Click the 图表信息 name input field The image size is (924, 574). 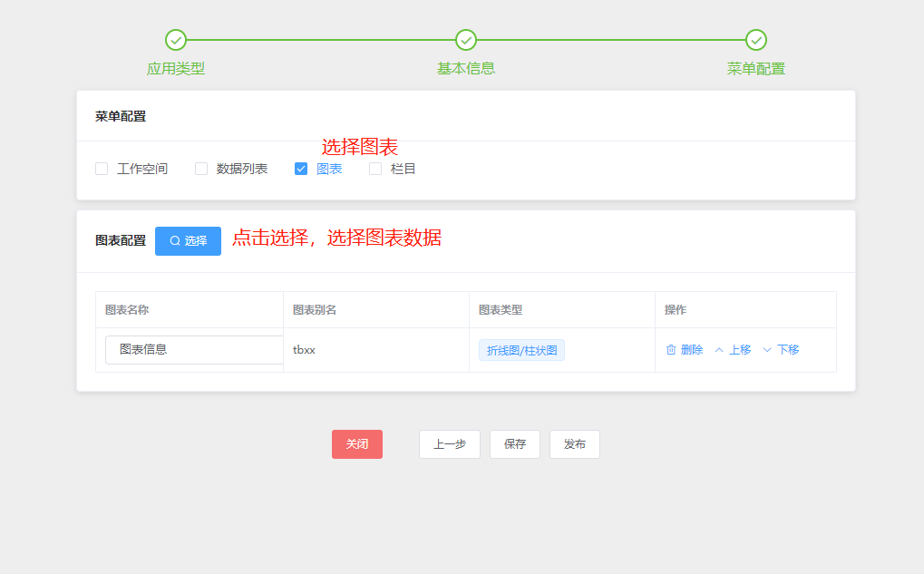point(194,349)
